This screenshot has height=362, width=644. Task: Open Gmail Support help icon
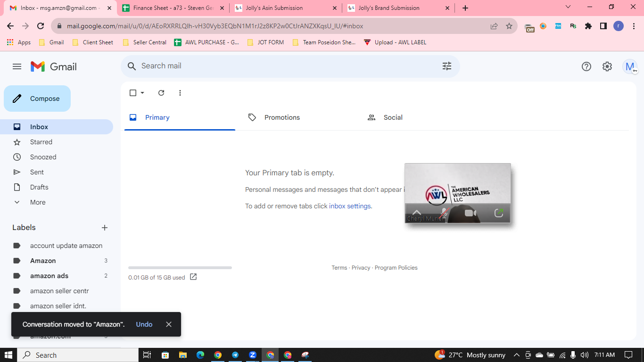pos(586,66)
